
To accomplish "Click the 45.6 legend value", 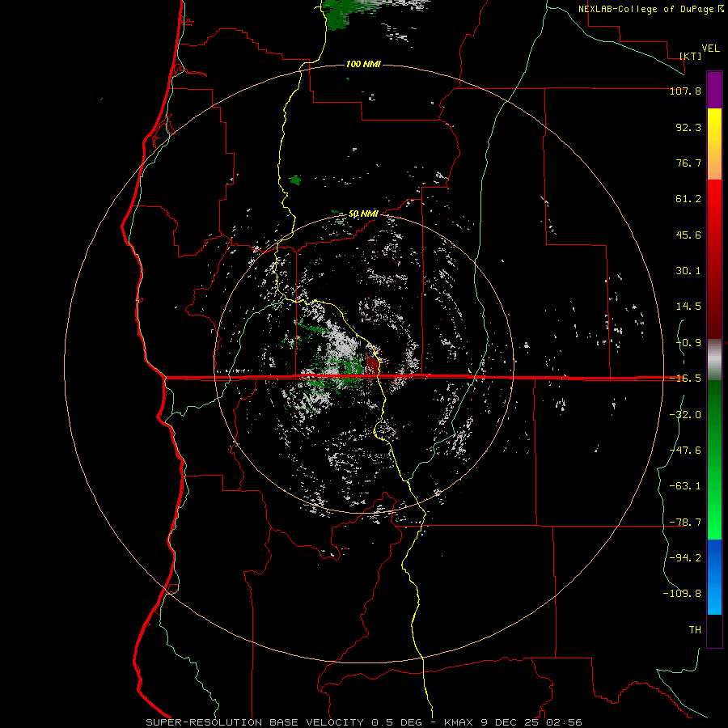I will click(688, 235).
